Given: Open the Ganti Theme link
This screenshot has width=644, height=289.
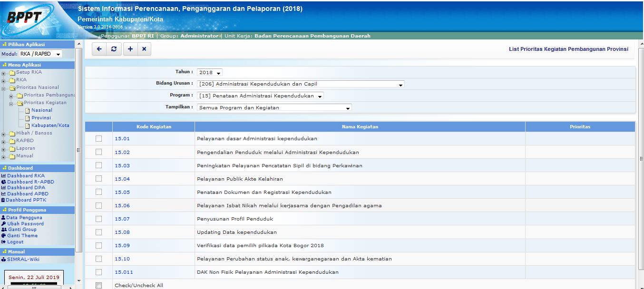Looking at the screenshot, I should (x=22, y=236).
